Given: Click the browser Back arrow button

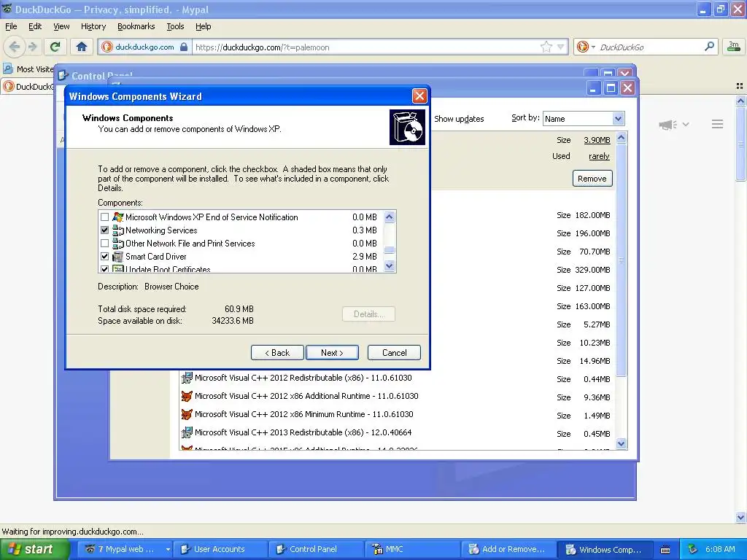Looking at the screenshot, I should pos(15,47).
